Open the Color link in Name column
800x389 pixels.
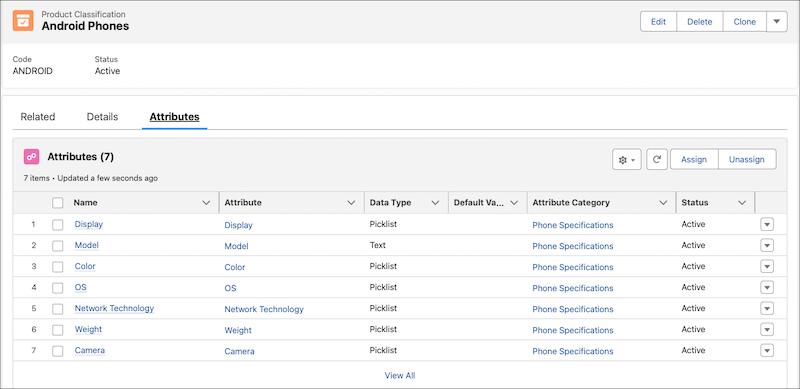(x=85, y=266)
